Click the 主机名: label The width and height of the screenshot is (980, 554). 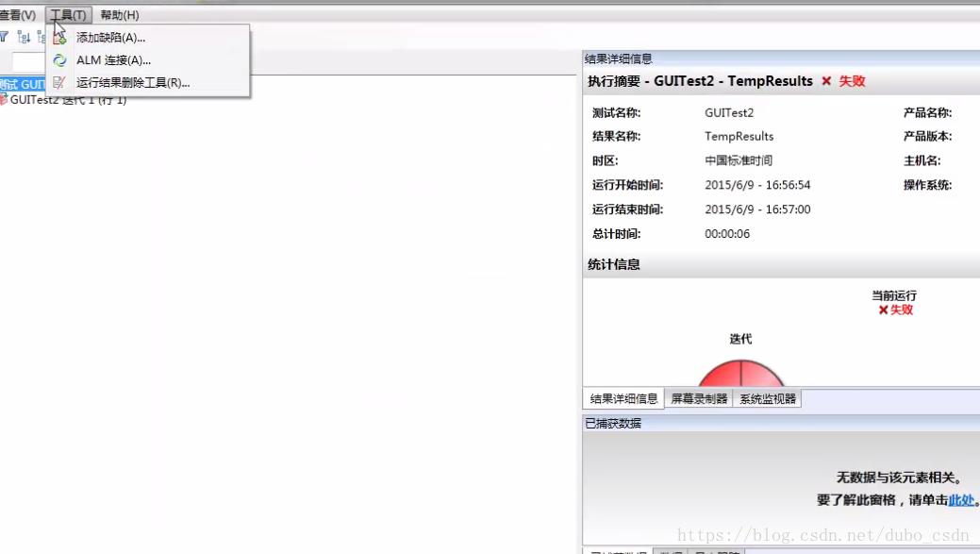pos(922,160)
